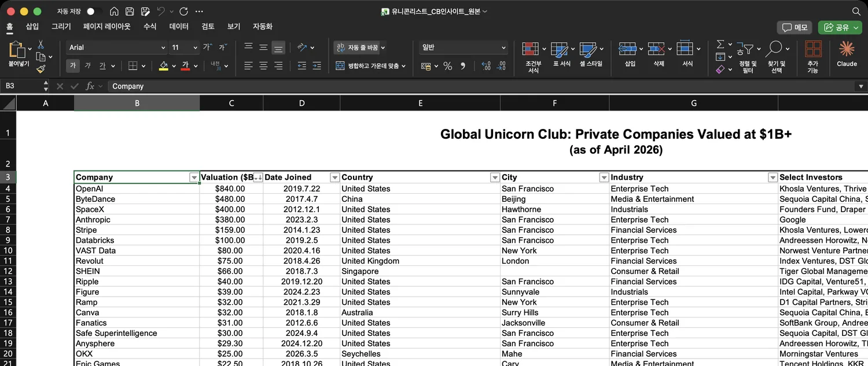The image size is (868, 366).
Task: Open the Country column filter dropdown
Action: tap(495, 178)
